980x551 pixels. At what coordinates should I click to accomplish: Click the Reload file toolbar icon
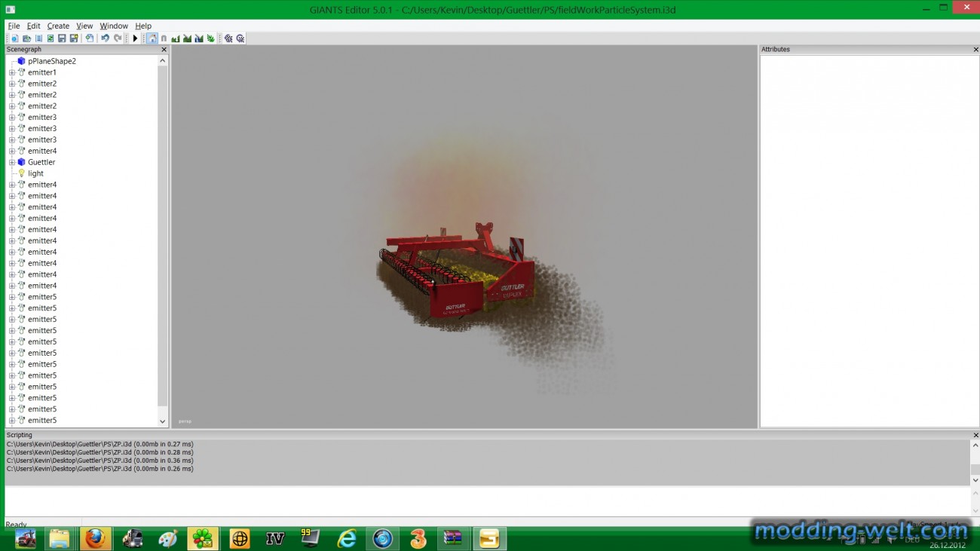tap(51, 38)
